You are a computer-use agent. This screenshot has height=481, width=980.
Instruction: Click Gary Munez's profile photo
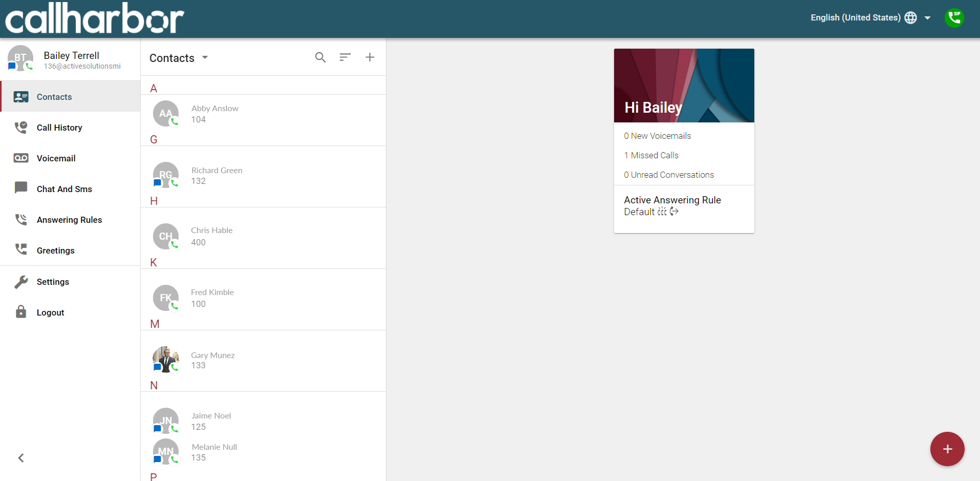(166, 359)
